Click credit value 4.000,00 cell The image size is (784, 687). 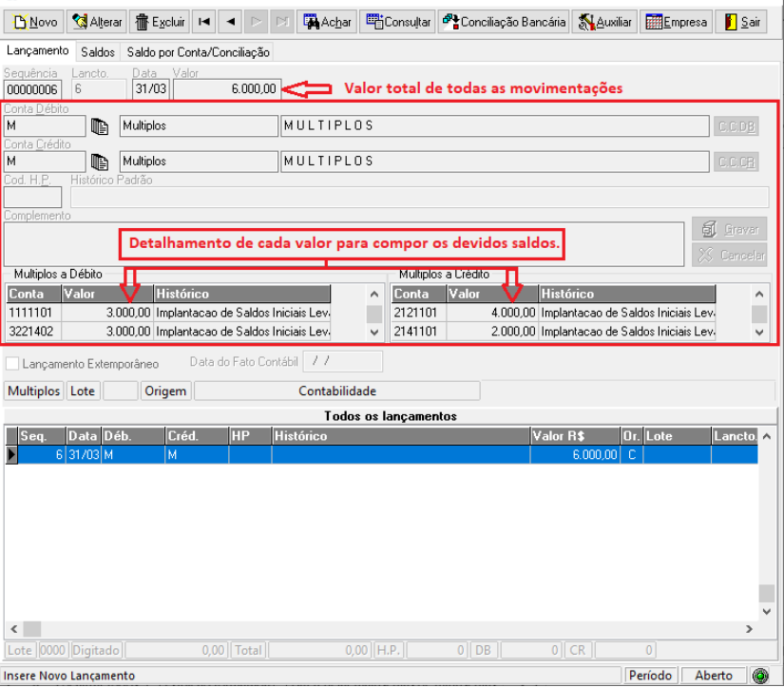492,313
